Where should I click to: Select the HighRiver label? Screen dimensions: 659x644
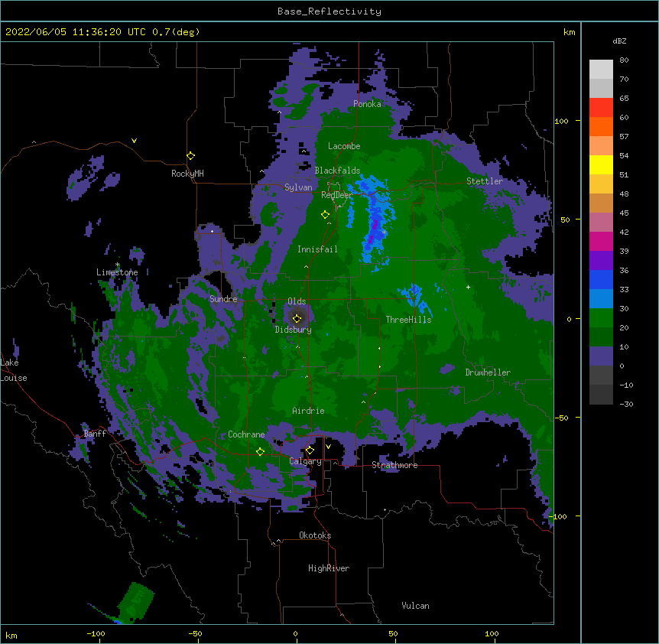(329, 568)
